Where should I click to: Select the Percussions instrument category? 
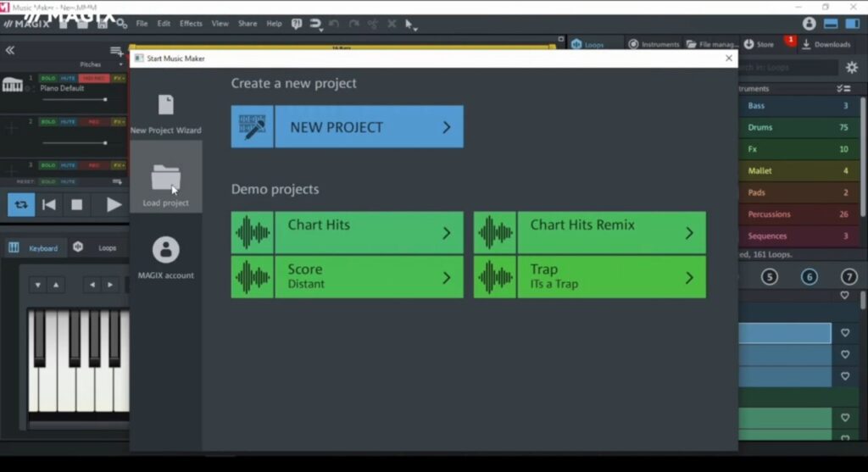click(x=798, y=214)
